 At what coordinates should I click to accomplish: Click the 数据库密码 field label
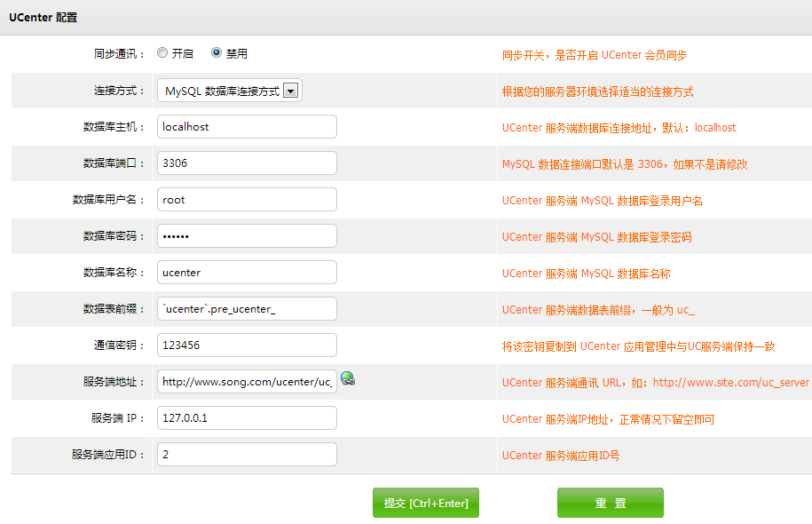114,236
